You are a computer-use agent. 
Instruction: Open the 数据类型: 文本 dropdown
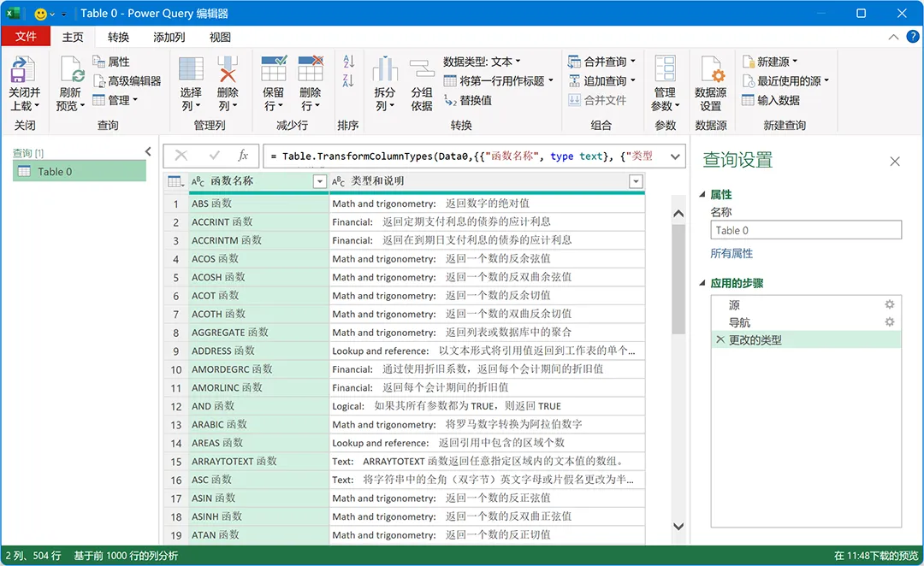(482, 62)
